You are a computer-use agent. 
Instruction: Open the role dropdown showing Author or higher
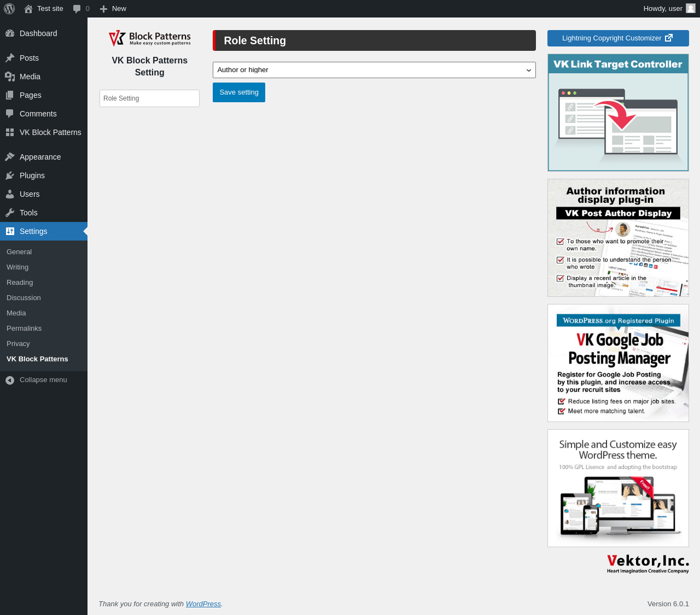click(x=374, y=70)
